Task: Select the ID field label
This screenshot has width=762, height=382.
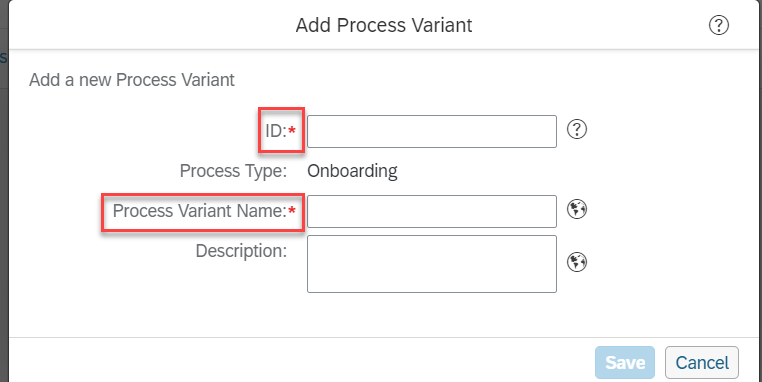Action: pos(277,131)
